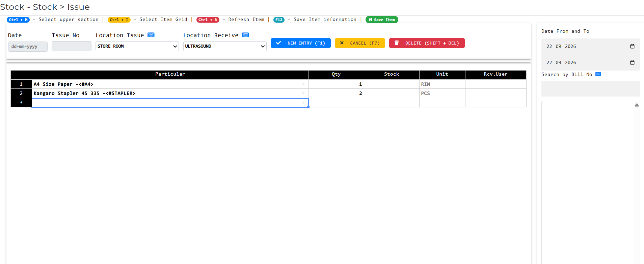The width and height of the screenshot is (644, 264).
Task: Click the Rcv.User column header
Action: pyautogui.click(x=496, y=75)
